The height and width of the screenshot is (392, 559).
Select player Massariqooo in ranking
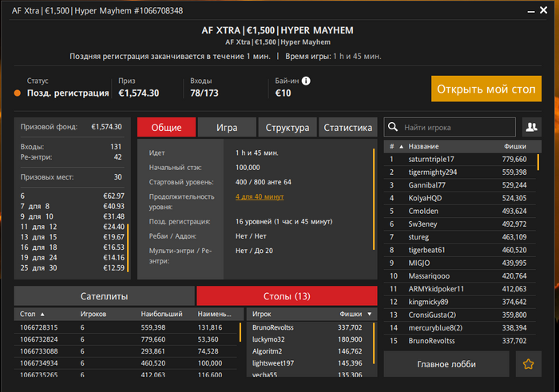[x=460, y=275]
